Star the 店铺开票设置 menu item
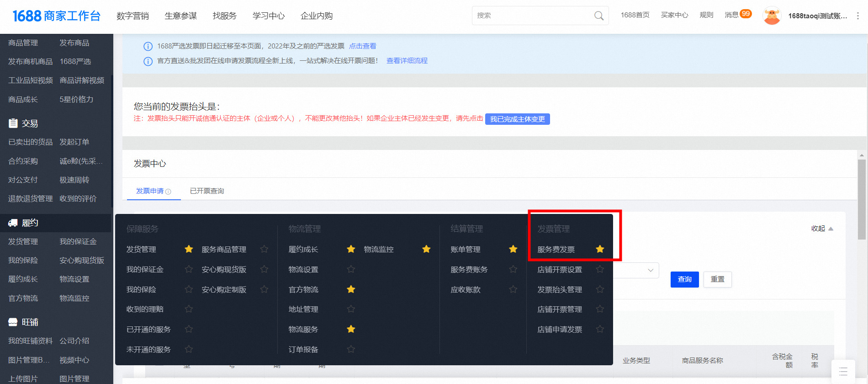This screenshot has height=384, width=868. (600, 269)
